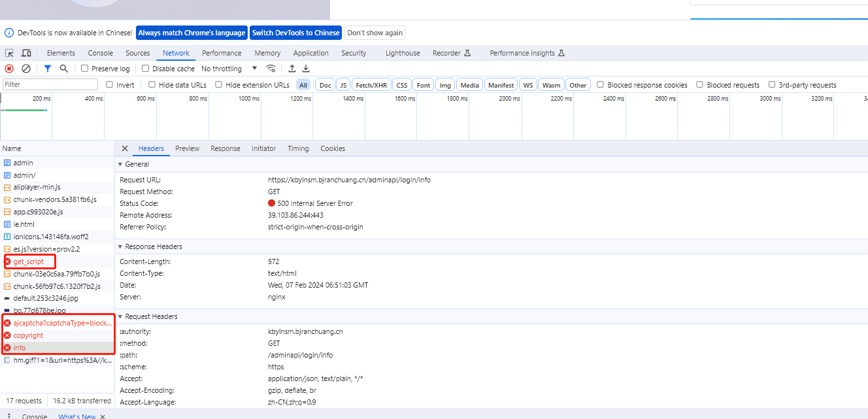Filter requests by Doc type
Screen dimensions: 868x419
click(x=325, y=85)
